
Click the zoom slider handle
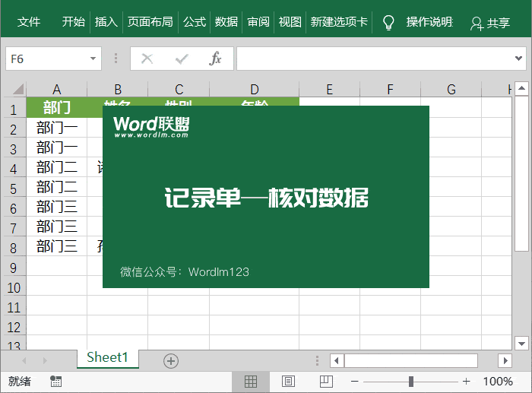click(x=410, y=381)
